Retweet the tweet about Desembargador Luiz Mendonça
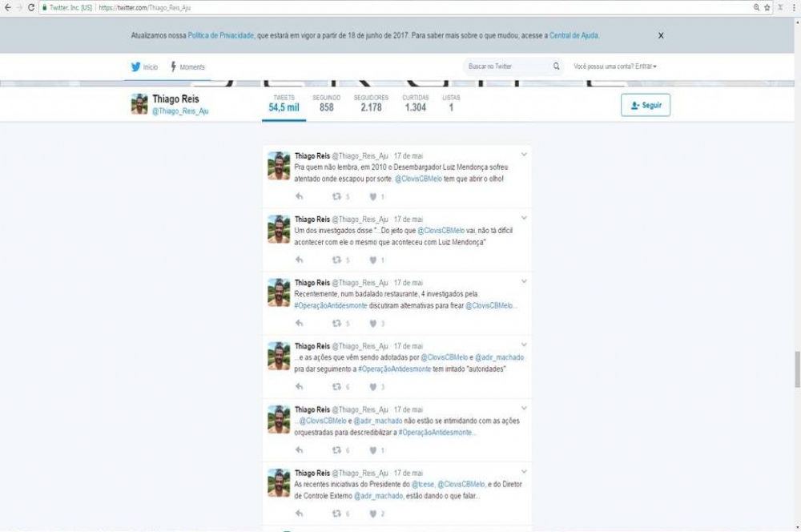 tap(336, 197)
